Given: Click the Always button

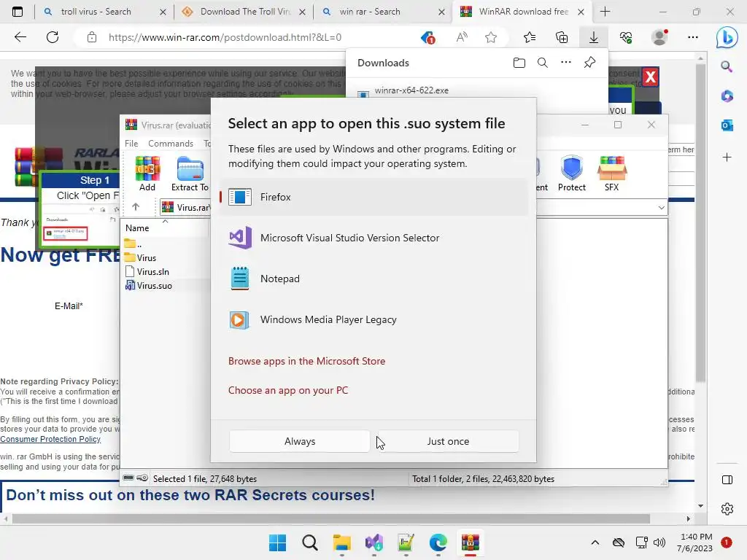Looking at the screenshot, I should click(300, 441).
